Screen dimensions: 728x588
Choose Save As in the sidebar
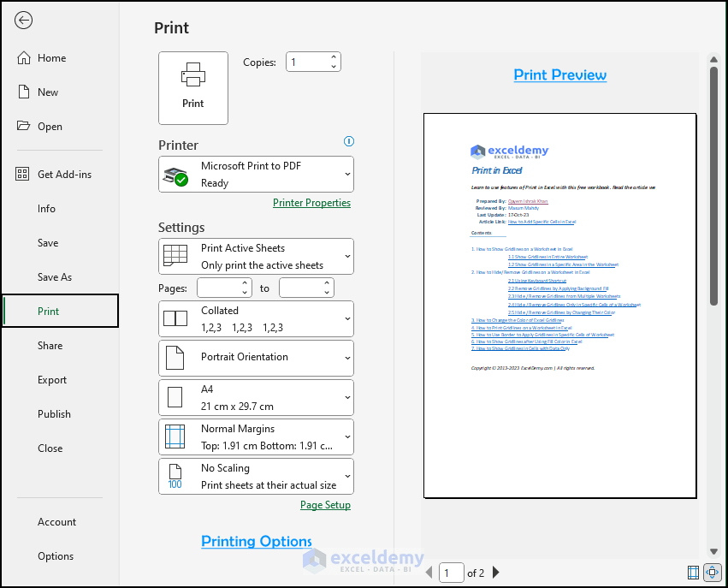(x=61, y=277)
